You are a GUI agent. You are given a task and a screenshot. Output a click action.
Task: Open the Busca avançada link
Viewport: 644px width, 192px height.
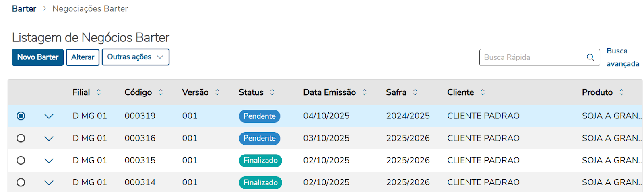coord(622,57)
